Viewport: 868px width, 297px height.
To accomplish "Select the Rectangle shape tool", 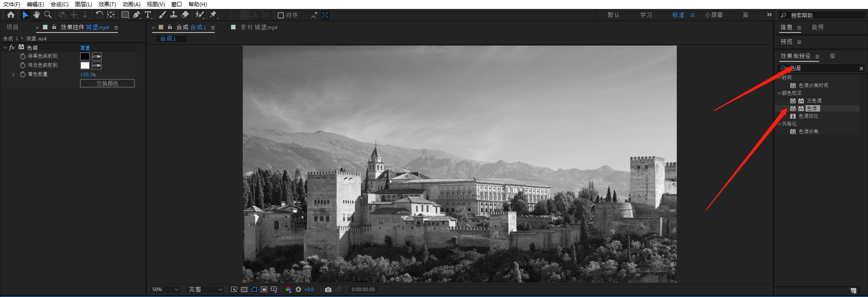I will click(x=125, y=15).
